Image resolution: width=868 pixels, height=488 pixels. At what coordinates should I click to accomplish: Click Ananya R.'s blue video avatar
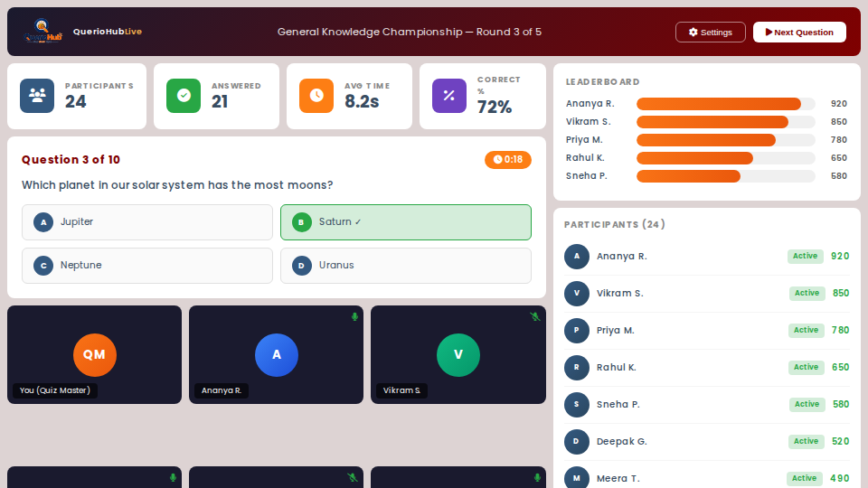pos(277,354)
